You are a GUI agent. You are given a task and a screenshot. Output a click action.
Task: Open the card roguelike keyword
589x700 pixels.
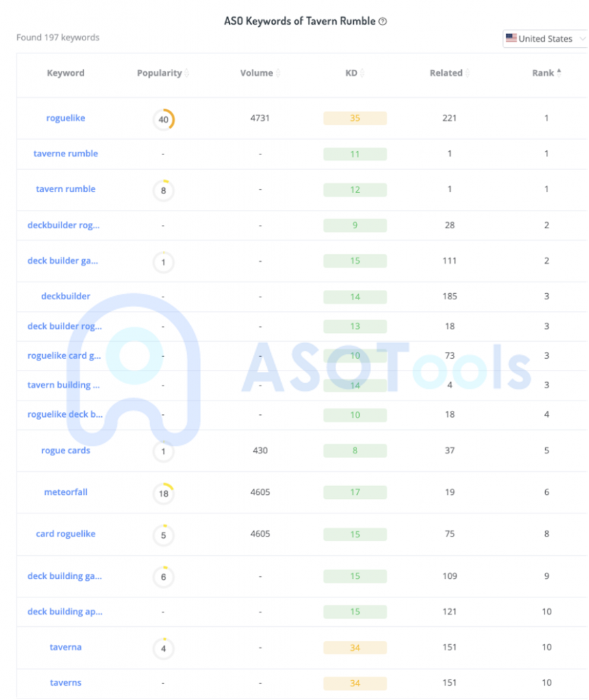66,534
